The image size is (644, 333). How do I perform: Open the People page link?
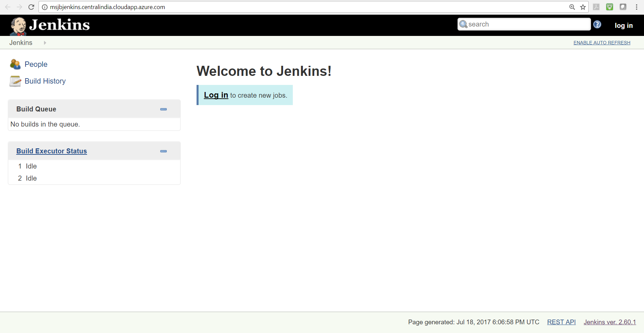click(36, 64)
